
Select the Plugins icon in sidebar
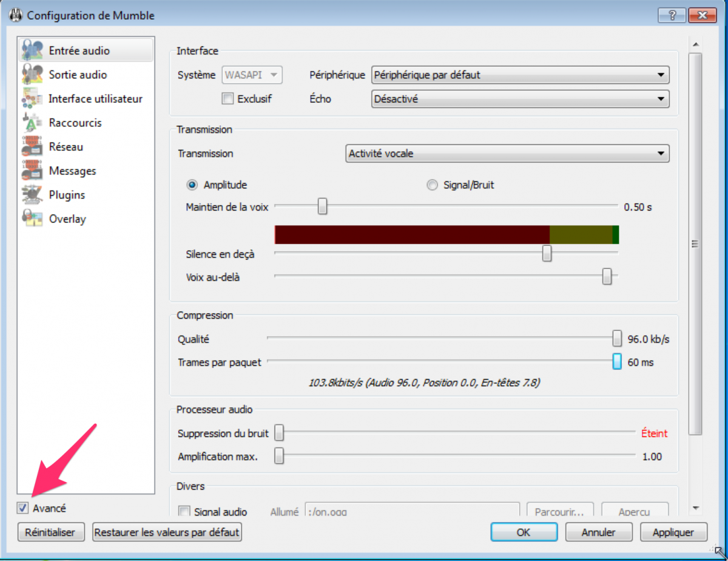[x=32, y=195]
